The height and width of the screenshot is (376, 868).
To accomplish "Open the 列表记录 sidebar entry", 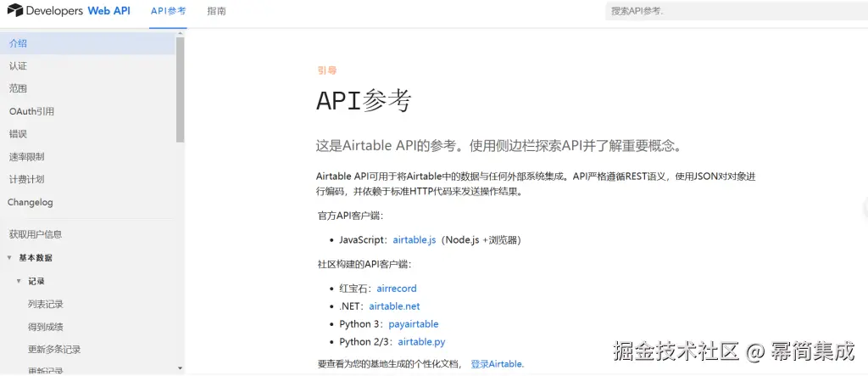I will [x=46, y=305].
